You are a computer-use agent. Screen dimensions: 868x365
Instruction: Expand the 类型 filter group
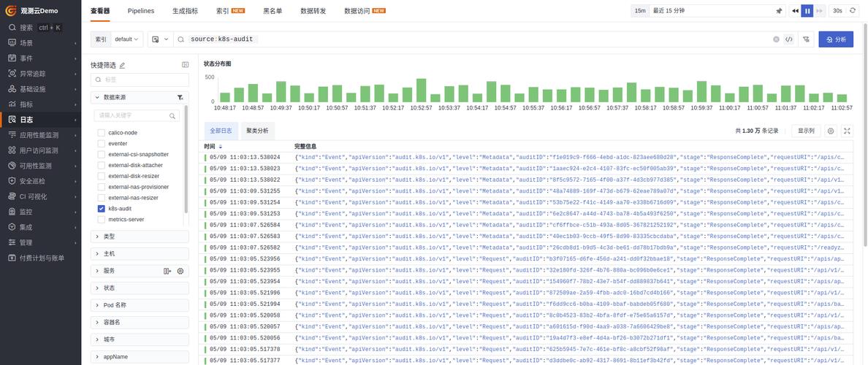point(140,237)
